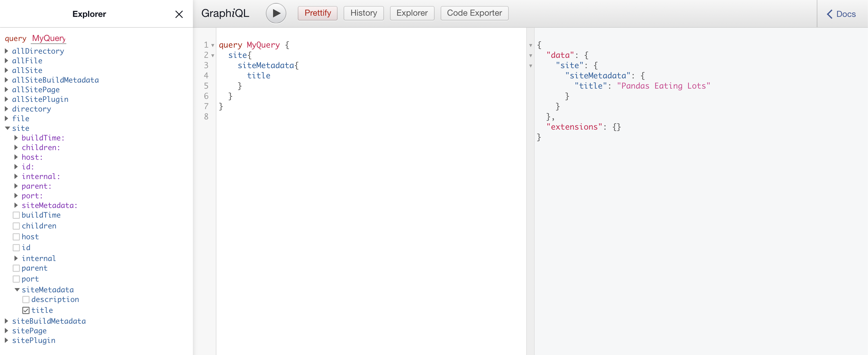This screenshot has height=355, width=868.
Task: Click line 8 in query editor
Action: coord(371,117)
